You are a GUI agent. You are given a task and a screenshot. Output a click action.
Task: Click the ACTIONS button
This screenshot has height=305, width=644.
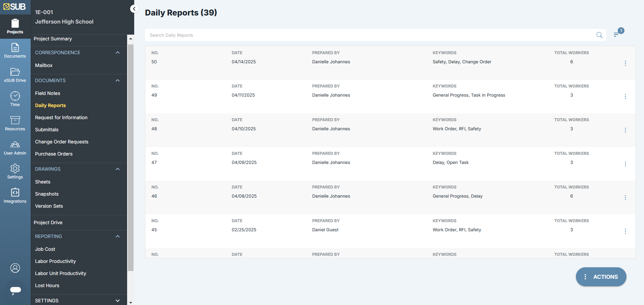tap(601, 277)
